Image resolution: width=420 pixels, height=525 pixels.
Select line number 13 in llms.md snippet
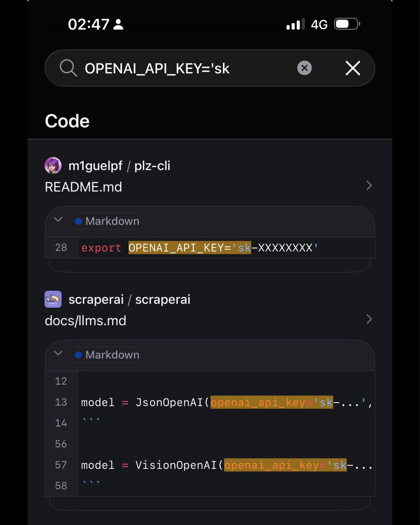[61, 402]
